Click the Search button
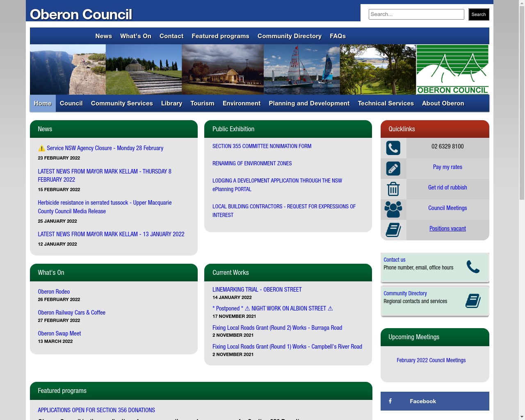Screen dimensions: 525x420 479,14
